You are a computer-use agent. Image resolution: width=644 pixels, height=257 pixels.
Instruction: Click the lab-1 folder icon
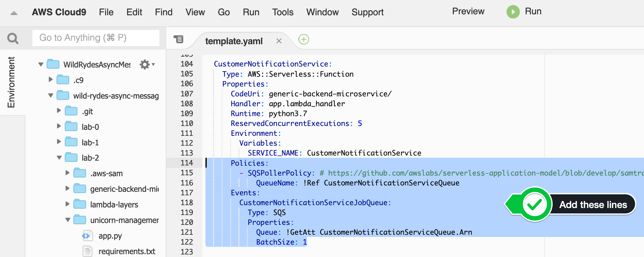point(71,142)
